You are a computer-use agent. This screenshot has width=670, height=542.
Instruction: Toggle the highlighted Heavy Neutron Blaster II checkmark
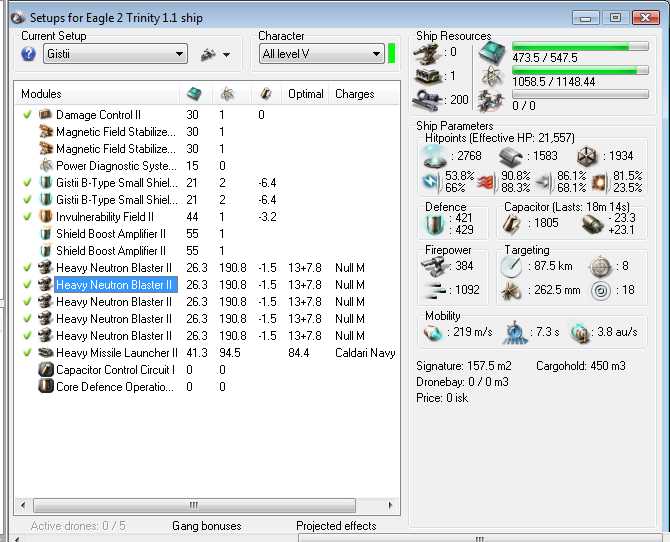pos(27,285)
